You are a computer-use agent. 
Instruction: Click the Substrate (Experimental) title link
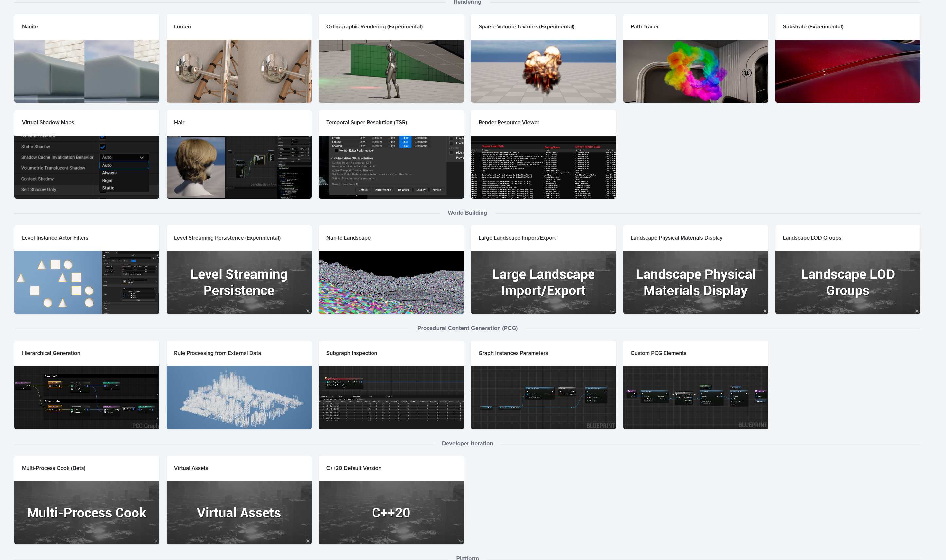(813, 26)
